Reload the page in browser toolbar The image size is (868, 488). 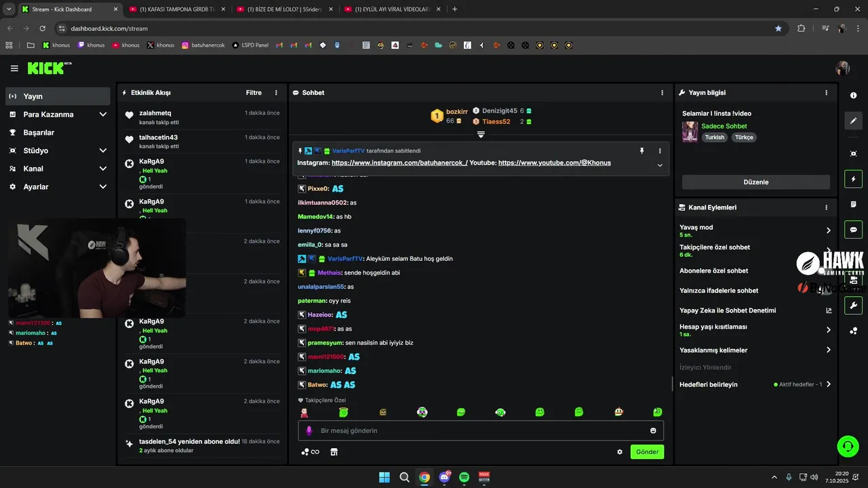[x=43, y=28]
